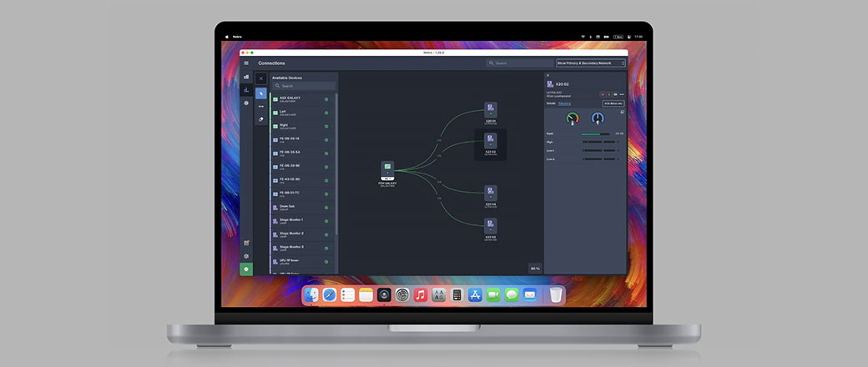Open the dropdown button under mute icons

[x=613, y=103]
